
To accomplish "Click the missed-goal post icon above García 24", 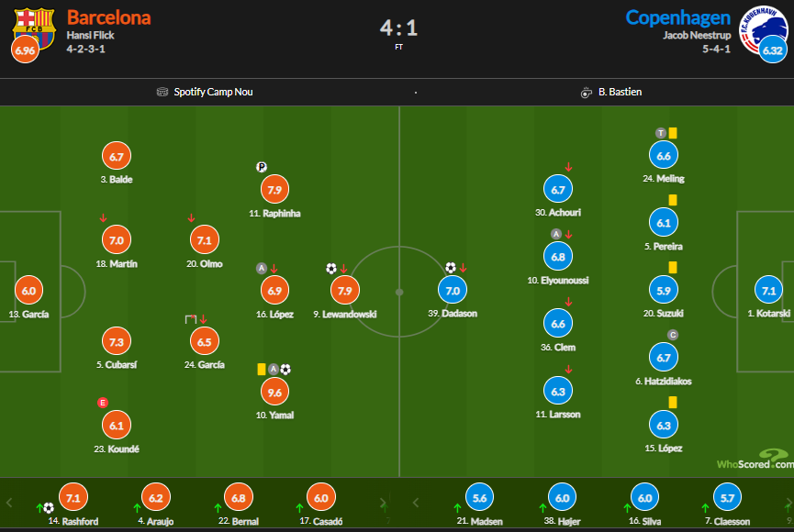I will point(190,319).
